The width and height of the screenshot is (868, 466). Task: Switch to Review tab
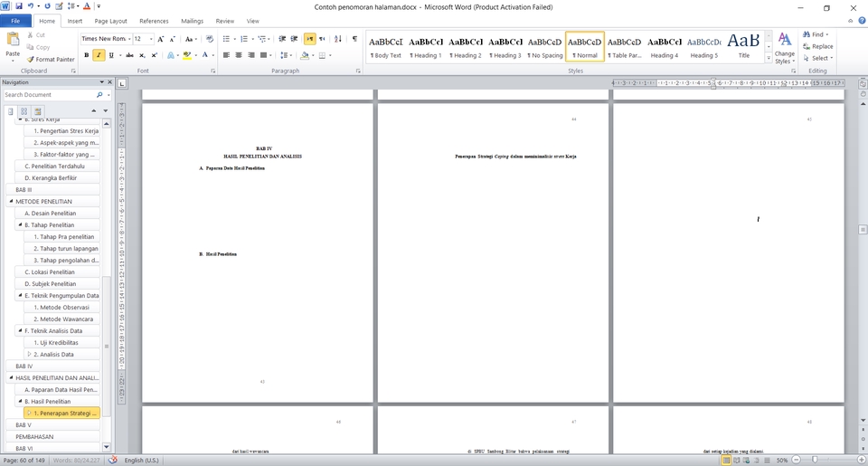pyautogui.click(x=225, y=21)
